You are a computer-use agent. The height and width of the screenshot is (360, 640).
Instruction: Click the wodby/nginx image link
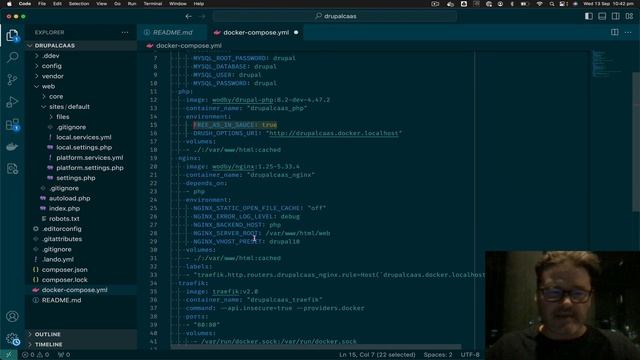point(233,166)
